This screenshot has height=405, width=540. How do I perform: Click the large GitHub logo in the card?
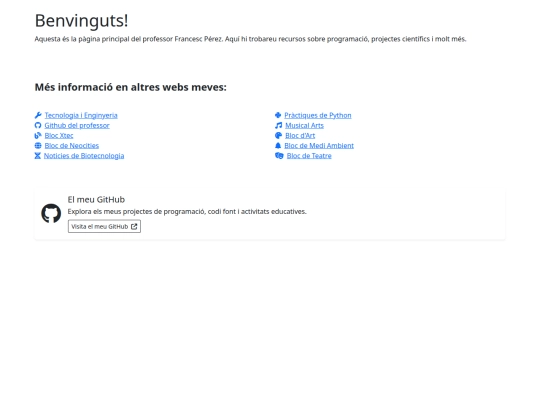point(51,213)
